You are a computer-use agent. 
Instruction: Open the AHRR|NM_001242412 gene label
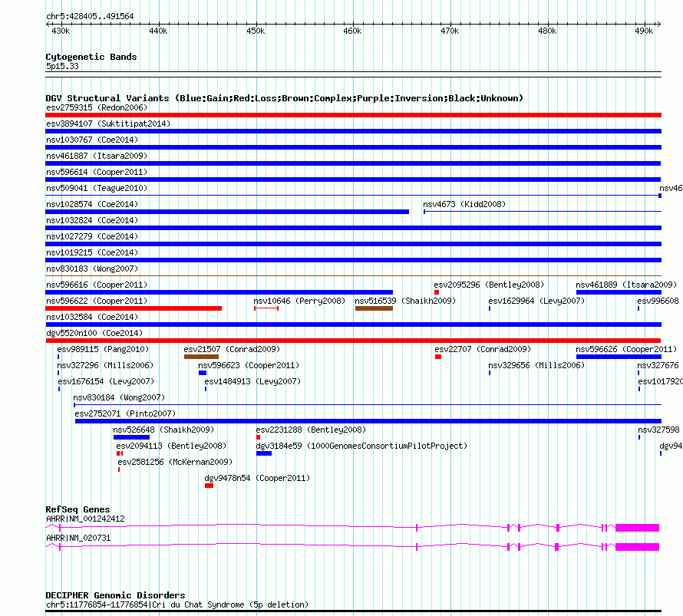click(x=85, y=519)
